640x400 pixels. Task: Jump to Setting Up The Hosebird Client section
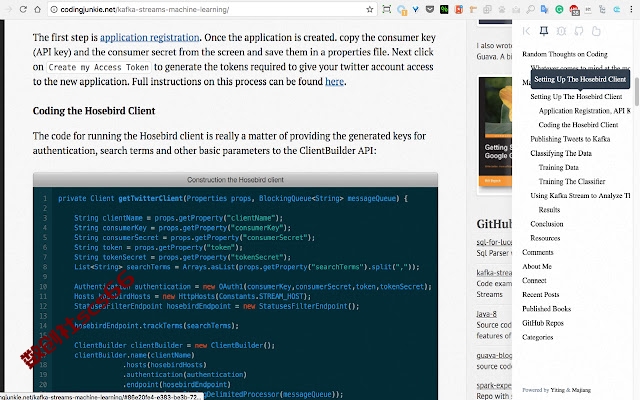576,97
